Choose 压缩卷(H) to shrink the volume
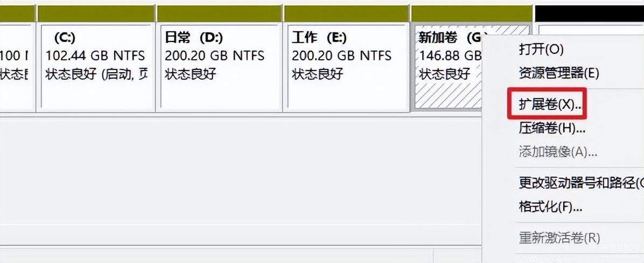Image resolution: width=644 pixels, height=263 pixels. pos(552,128)
